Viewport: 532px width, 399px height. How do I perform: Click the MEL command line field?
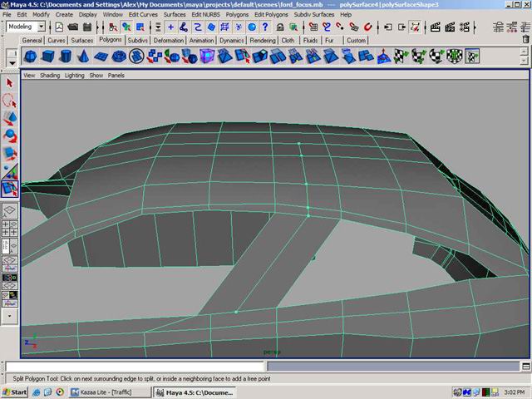(x=133, y=367)
